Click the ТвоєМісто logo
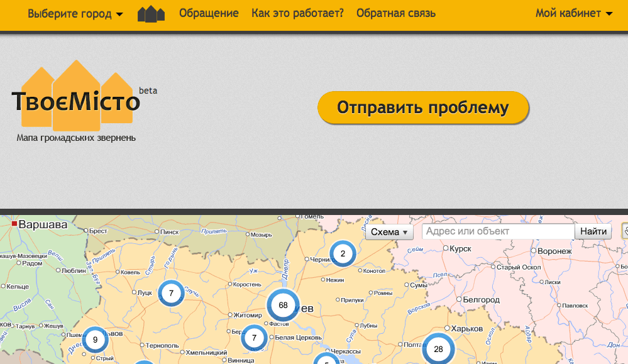 tap(77, 101)
